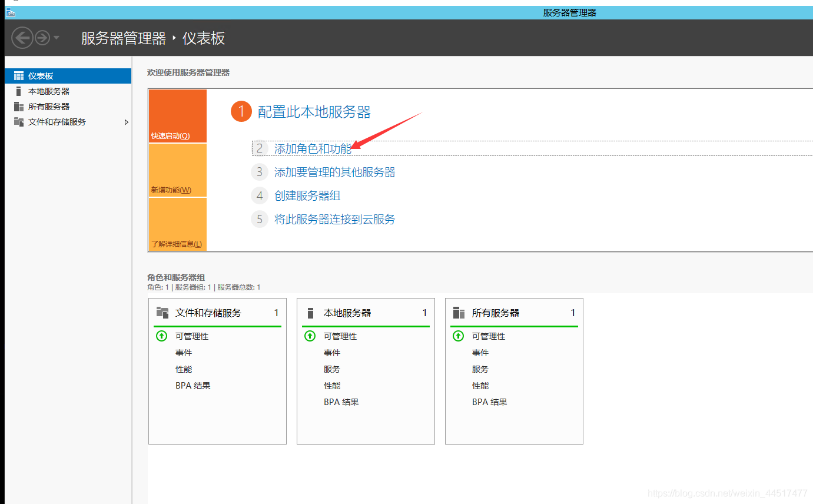Click 服务器管理器 in the breadcrumb header
This screenshot has width=813, height=504.
pyautogui.click(x=124, y=38)
